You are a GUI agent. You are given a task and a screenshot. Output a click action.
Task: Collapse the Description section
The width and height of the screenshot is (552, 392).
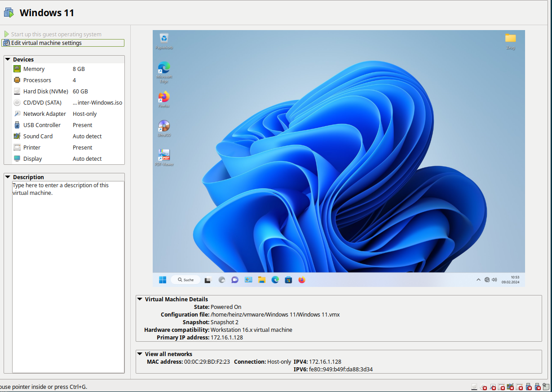(8, 177)
